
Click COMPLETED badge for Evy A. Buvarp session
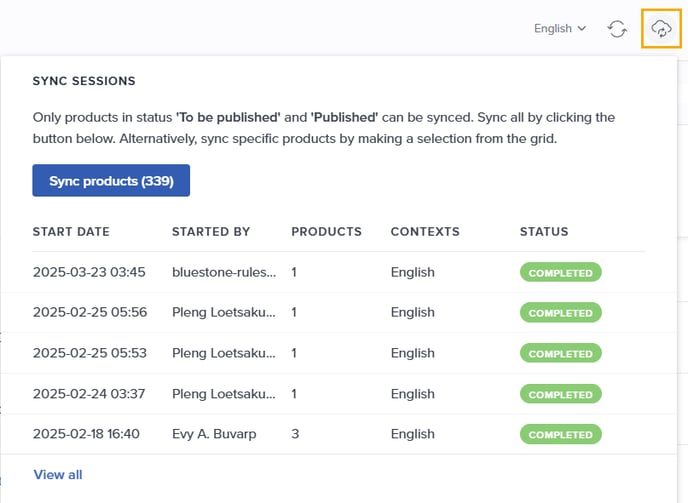point(561,435)
